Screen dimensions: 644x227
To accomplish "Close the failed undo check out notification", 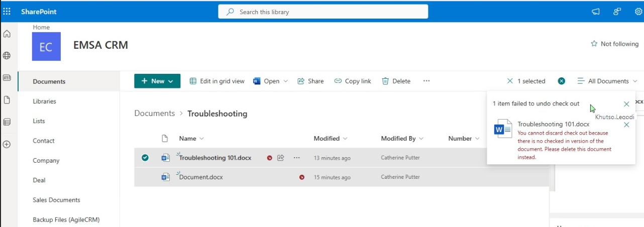I will 626,104.
